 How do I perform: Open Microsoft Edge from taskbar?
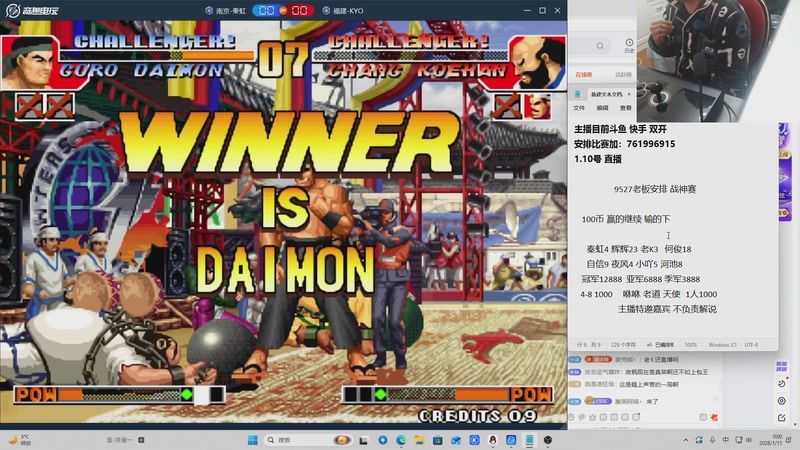click(401, 440)
